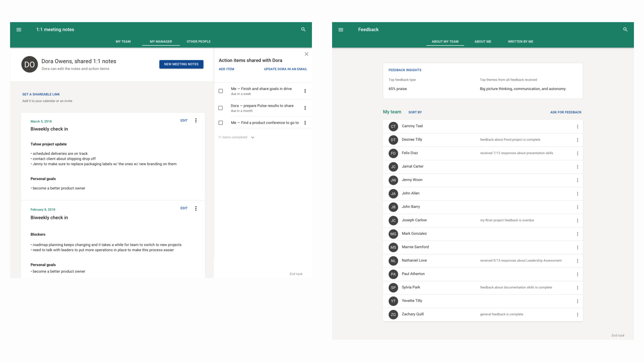Check 'Dora — prepare Pulse results' item

[221, 108]
